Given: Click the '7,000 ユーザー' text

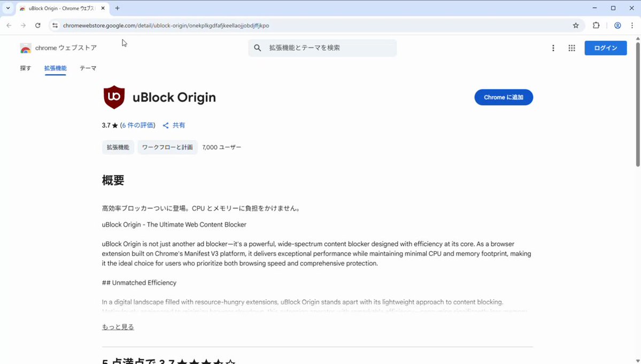Looking at the screenshot, I should coord(221,147).
